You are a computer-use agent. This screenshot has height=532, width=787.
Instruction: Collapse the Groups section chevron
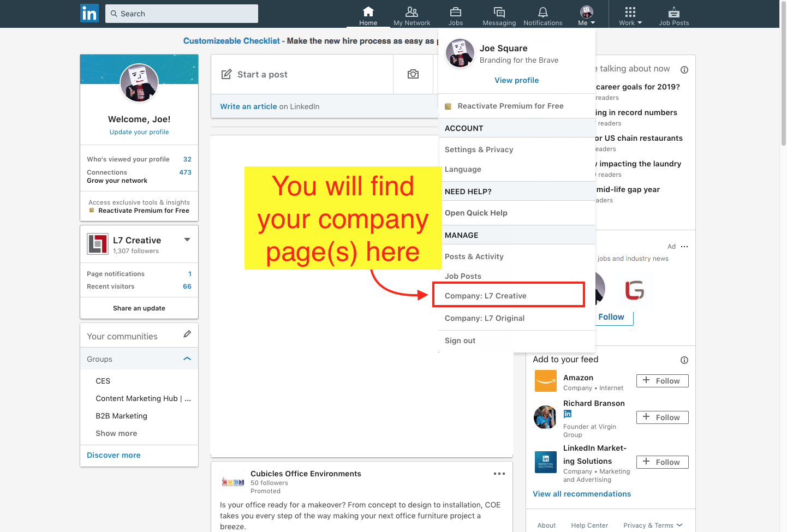[187, 359]
